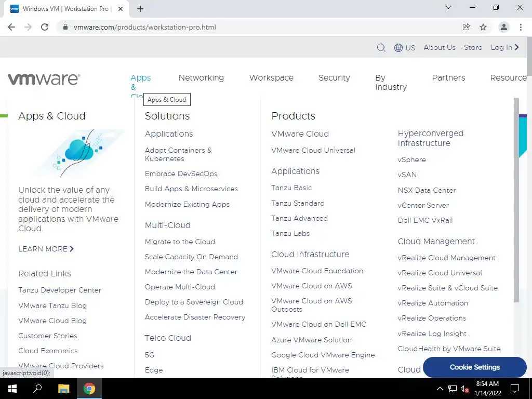Click the Cookie Settings button
The height and width of the screenshot is (399, 532).
click(x=475, y=367)
